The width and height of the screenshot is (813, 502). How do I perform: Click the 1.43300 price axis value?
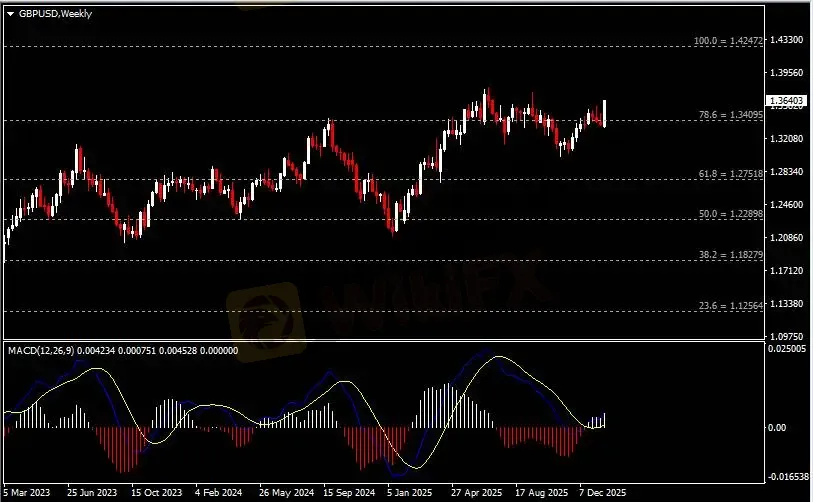(787, 40)
